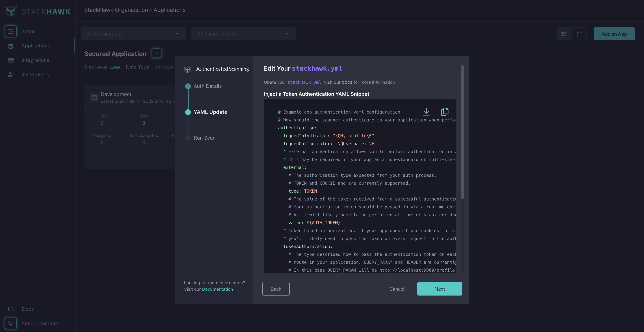The height and width of the screenshot is (332, 644).
Task: Click the Development environment title
Action: pyautogui.click(x=116, y=94)
